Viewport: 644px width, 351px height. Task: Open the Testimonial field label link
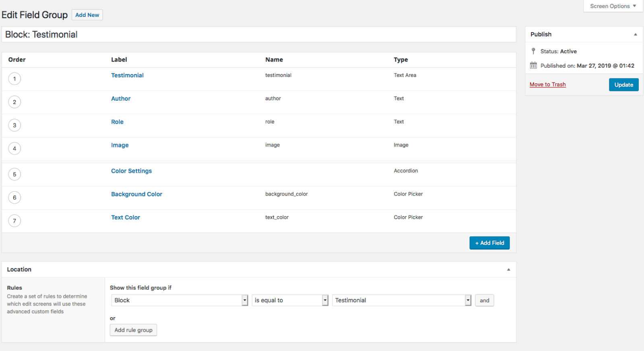[x=127, y=75]
